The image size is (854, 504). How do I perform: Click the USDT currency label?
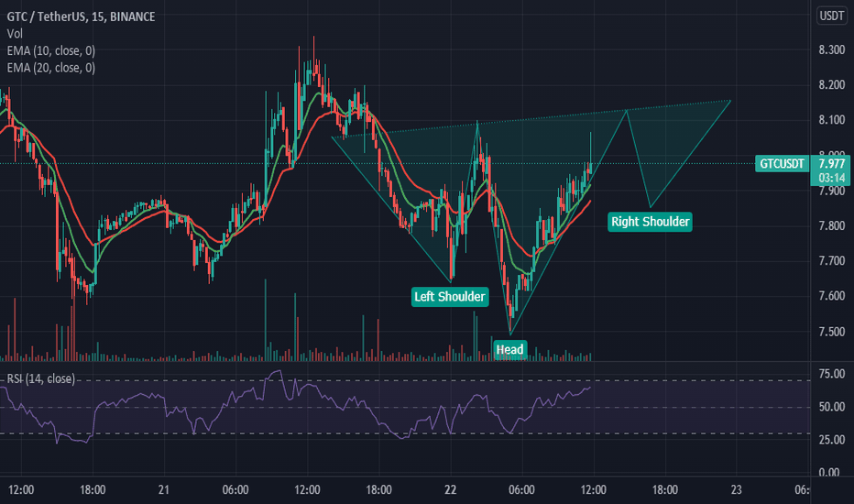pos(832,16)
